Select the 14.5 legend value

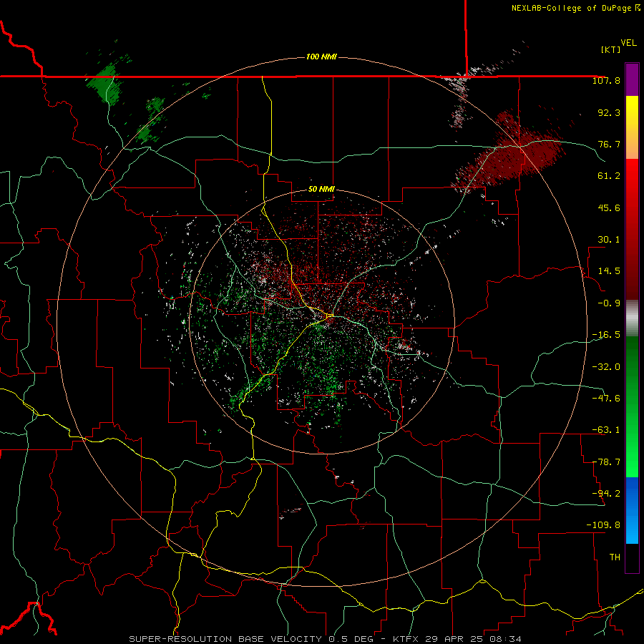coord(609,271)
